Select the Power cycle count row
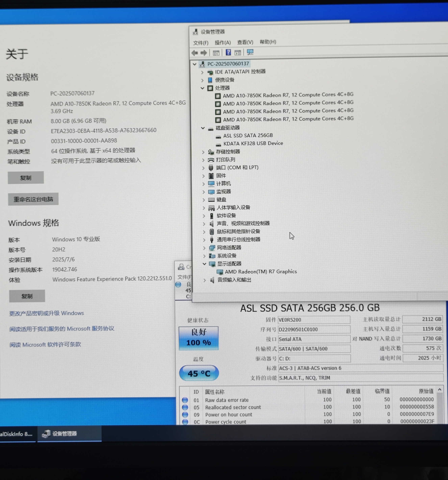Viewport: 448px width, 480px height. (x=308, y=422)
